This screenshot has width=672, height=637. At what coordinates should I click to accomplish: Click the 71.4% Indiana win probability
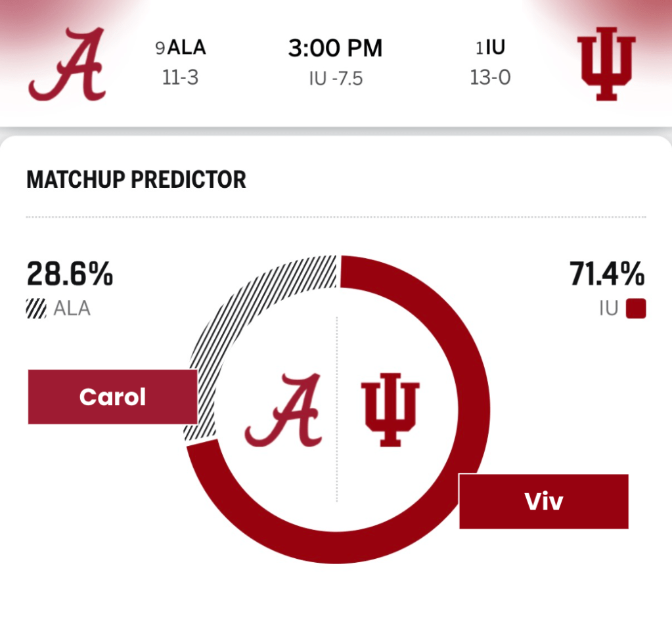[606, 275]
